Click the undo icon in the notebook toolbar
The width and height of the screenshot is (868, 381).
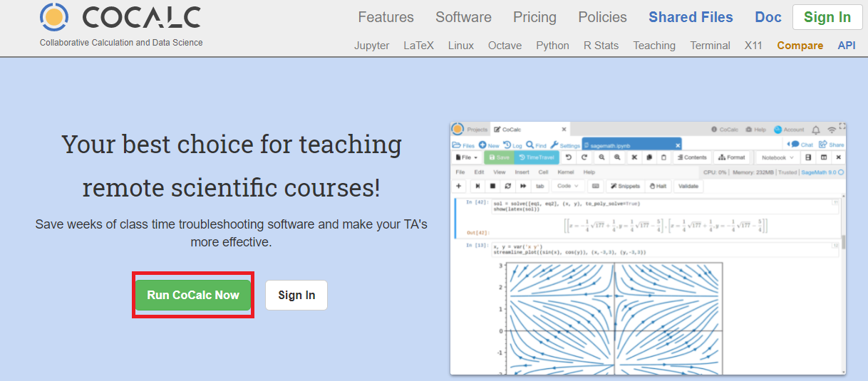coord(569,157)
